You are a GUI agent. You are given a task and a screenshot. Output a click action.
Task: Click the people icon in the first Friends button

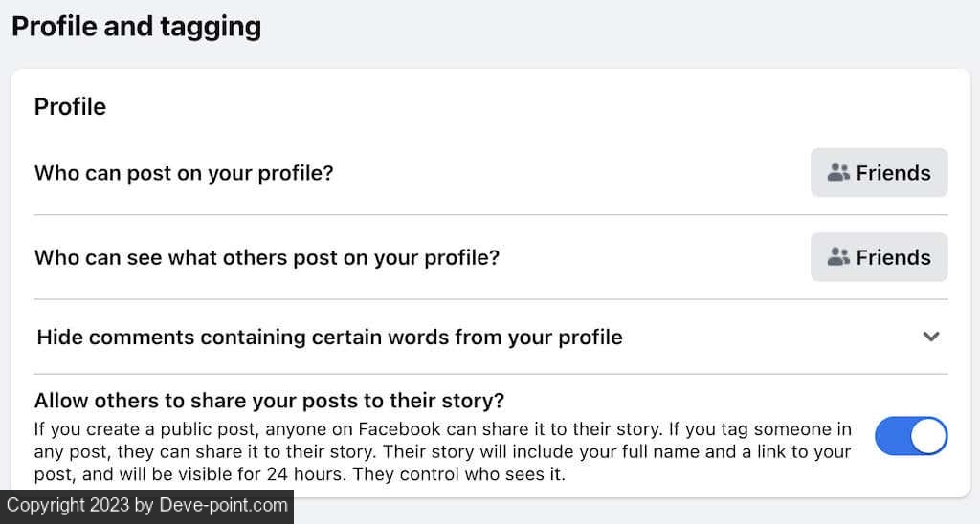point(838,173)
